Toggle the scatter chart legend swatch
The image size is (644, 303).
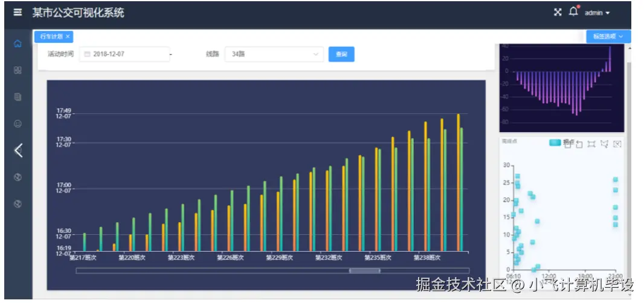point(555,142)
